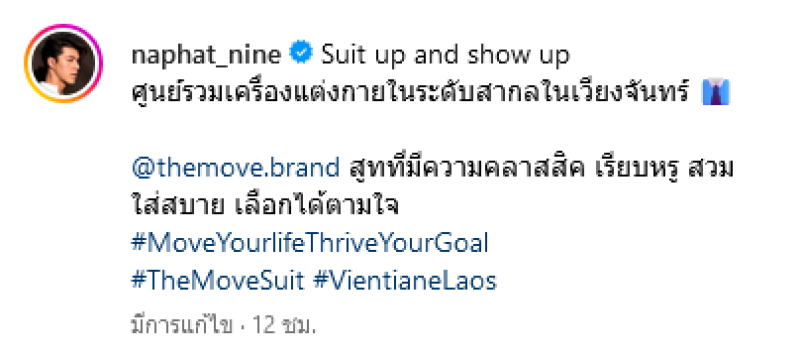
Task: Click the blue verified badge
Action: coord(302,53)
